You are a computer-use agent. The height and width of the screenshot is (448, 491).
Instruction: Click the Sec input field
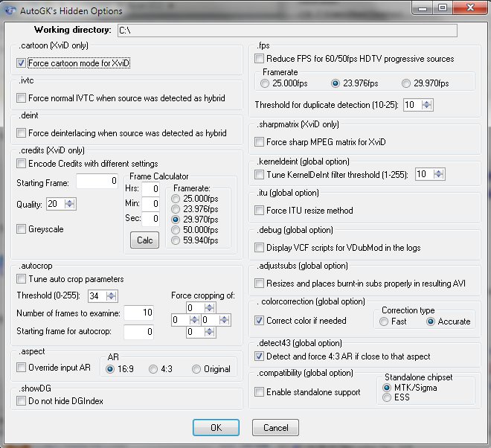[x=151, y=219]
